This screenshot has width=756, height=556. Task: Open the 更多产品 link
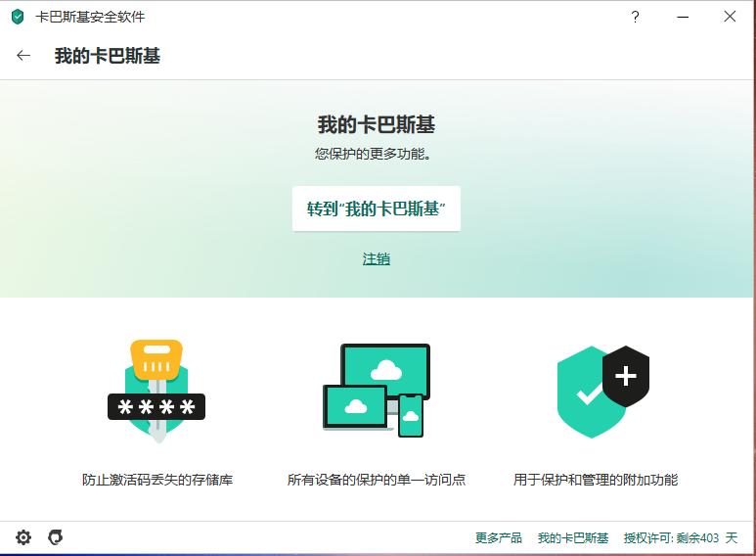pyautogui.click(x=499, y=537)
